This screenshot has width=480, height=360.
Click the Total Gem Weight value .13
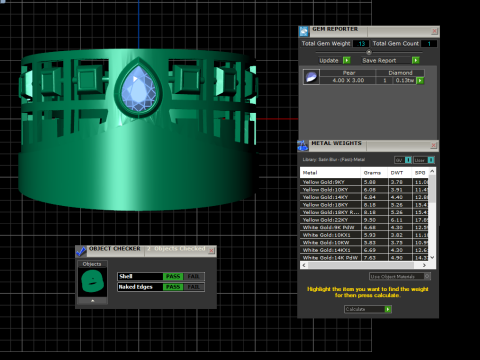[361, 44]
